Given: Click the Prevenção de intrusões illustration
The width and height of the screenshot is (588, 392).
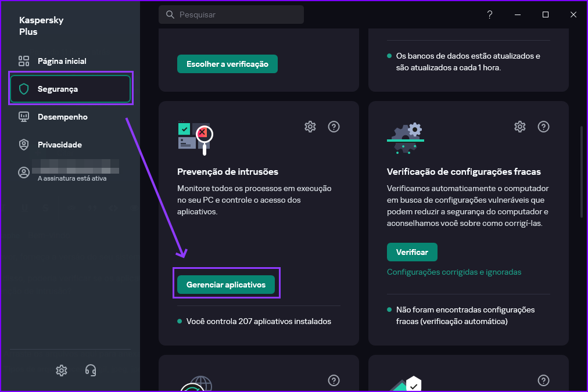Looking at the screenshot, I should point(195,138).
